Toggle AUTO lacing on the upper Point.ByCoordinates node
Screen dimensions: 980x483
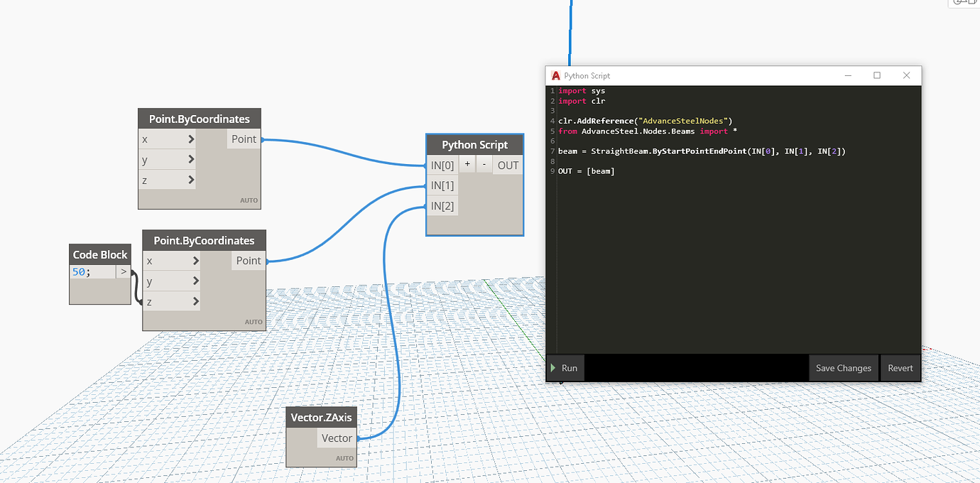point(249,200)
